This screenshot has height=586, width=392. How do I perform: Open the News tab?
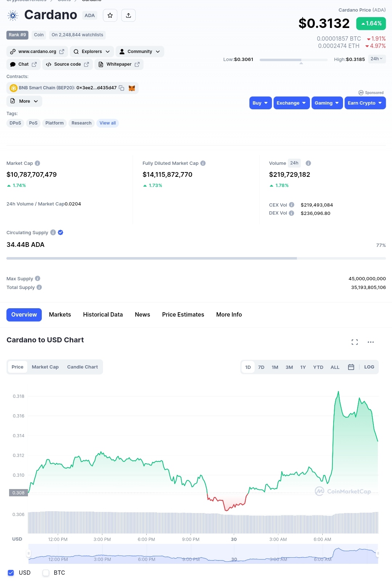coord(142,315)
